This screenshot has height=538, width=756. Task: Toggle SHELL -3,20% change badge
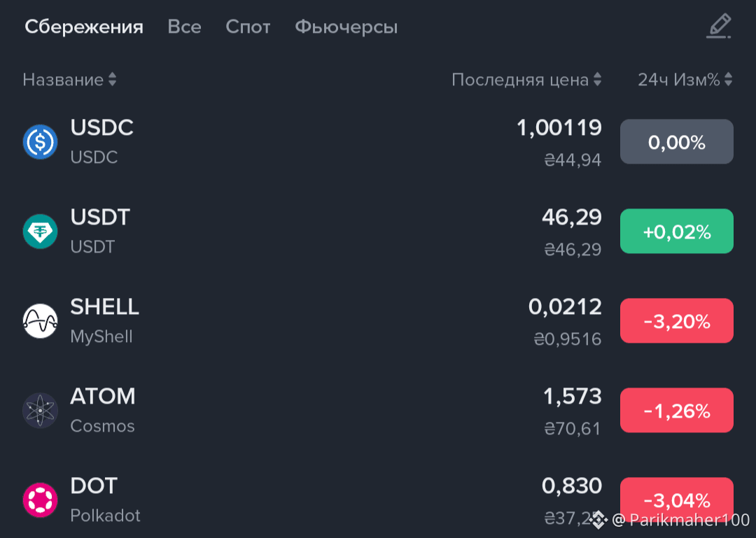676,321
